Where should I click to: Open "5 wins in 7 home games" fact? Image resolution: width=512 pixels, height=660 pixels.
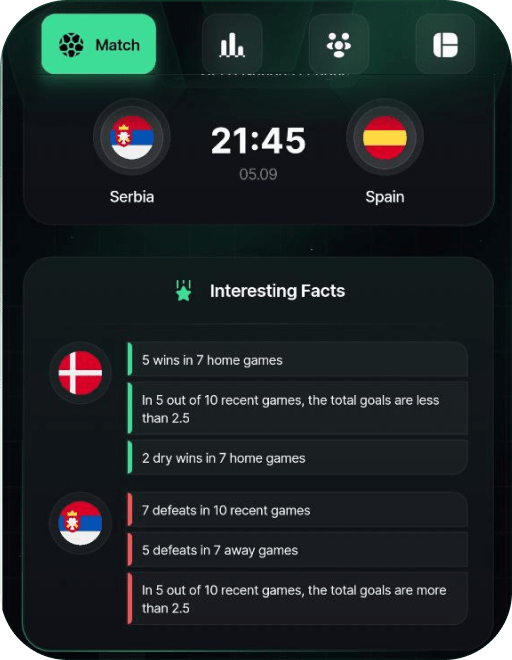pyautogui.click(x=298, y=360)
